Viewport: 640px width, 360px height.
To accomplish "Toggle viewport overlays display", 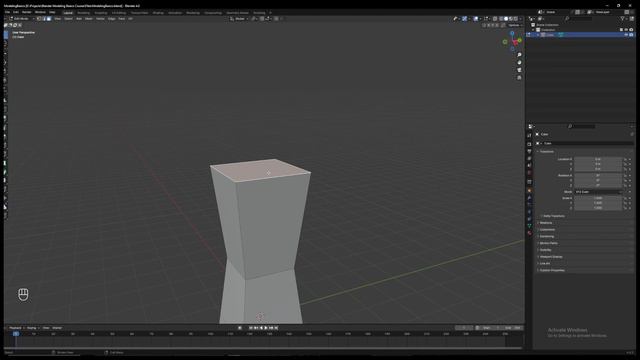I will click(476, 19).
